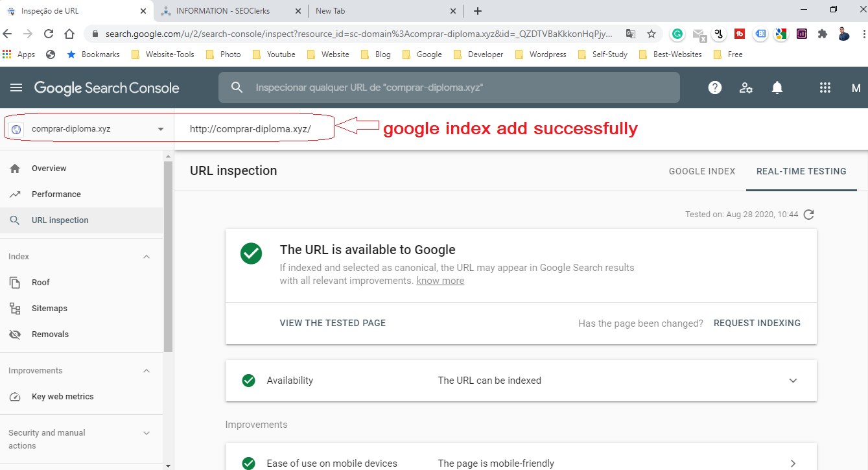Image resolution: width=868 pixels, height=470 pixels.
Task: Click the account avatar M
Action: click(856, 88)
